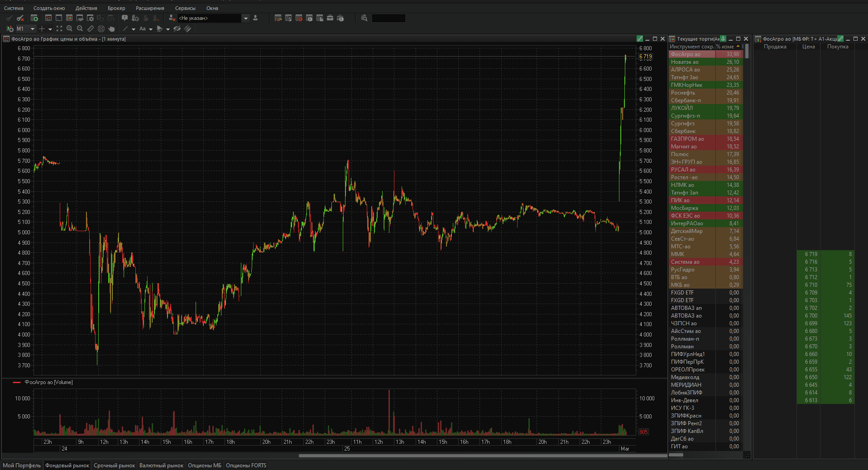Open the briefcase portfolio icon
This screenshot has height=470, width=868.
point(330,18)
